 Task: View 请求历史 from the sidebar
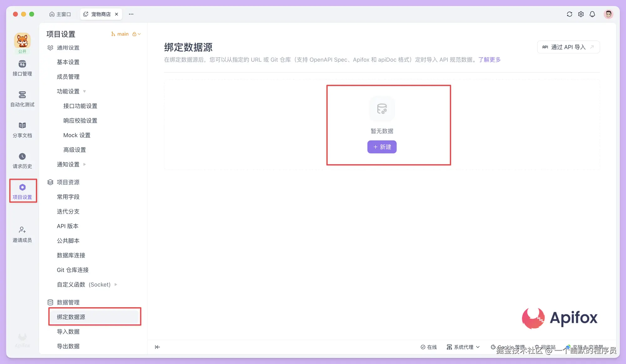pos(22,160)
